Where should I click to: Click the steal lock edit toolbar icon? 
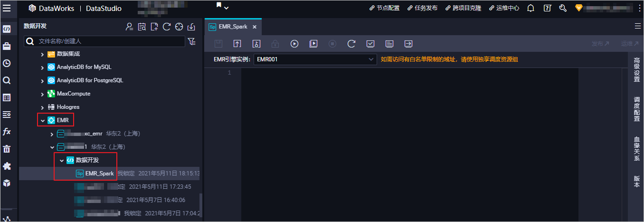click(x=256, y=44)
